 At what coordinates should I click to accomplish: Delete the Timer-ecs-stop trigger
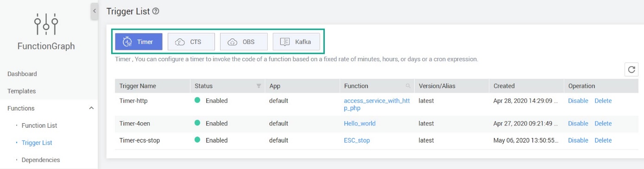[x=603, y=140]
